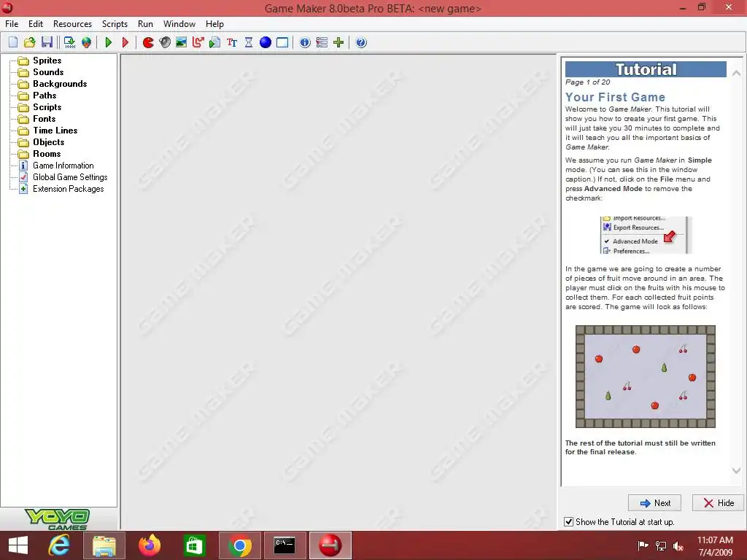
Task: Go to Next tutorial page
Action: pyautogui.click(x=654, y=503)
